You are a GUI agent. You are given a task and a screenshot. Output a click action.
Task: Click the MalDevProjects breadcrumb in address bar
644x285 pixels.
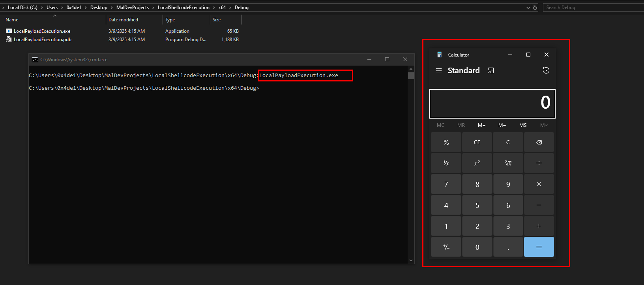point(133,8)
